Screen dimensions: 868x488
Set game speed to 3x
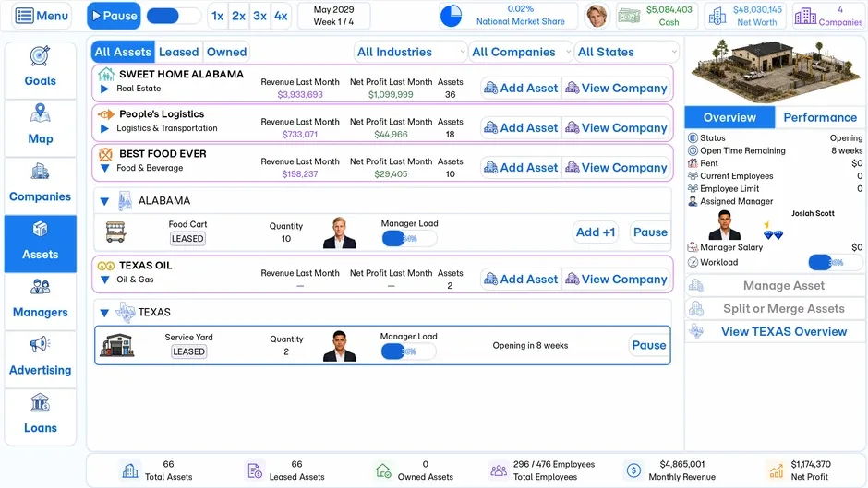click(x=259, y=16)
